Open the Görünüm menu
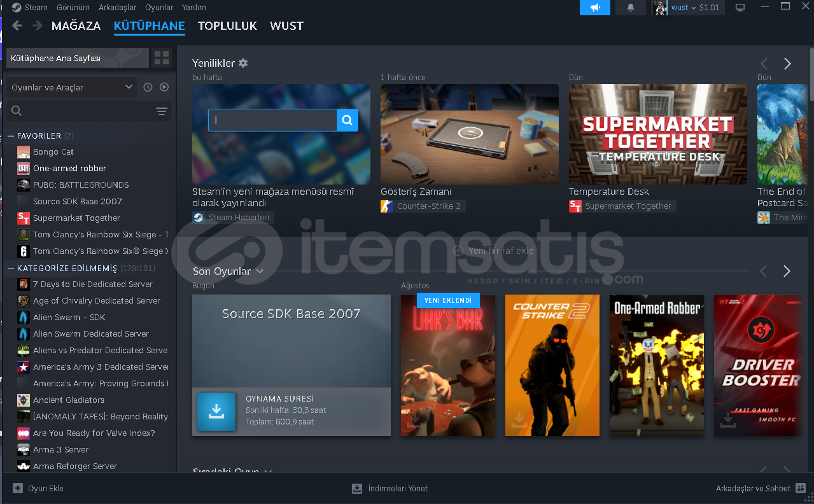Image resolution: width=814 pixels, height=504 pixels. click(73, 8)
